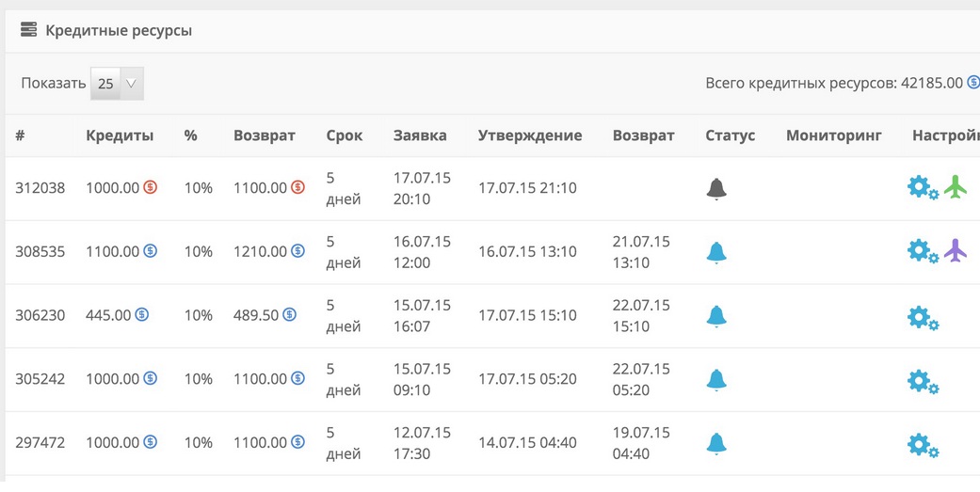Click the green airplane icon

pyautogui.click(x=956, y=187)
